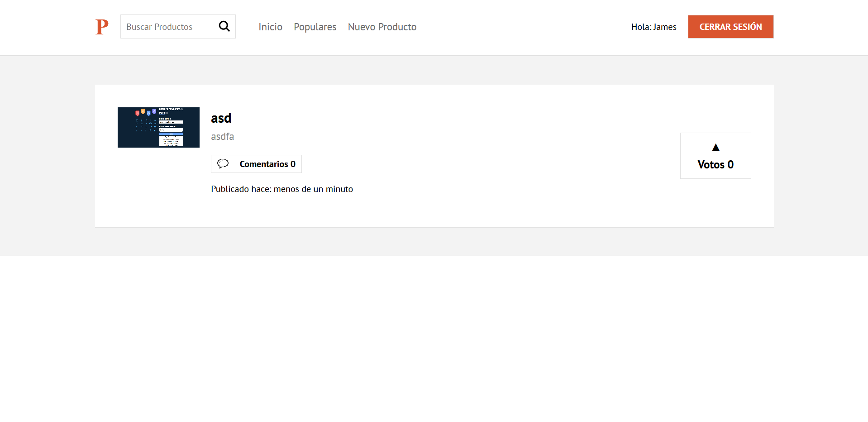Click the asdfa product description text
Image resolution: width=868 pixels, height=422 pixels.
click(x=222, y=136)
